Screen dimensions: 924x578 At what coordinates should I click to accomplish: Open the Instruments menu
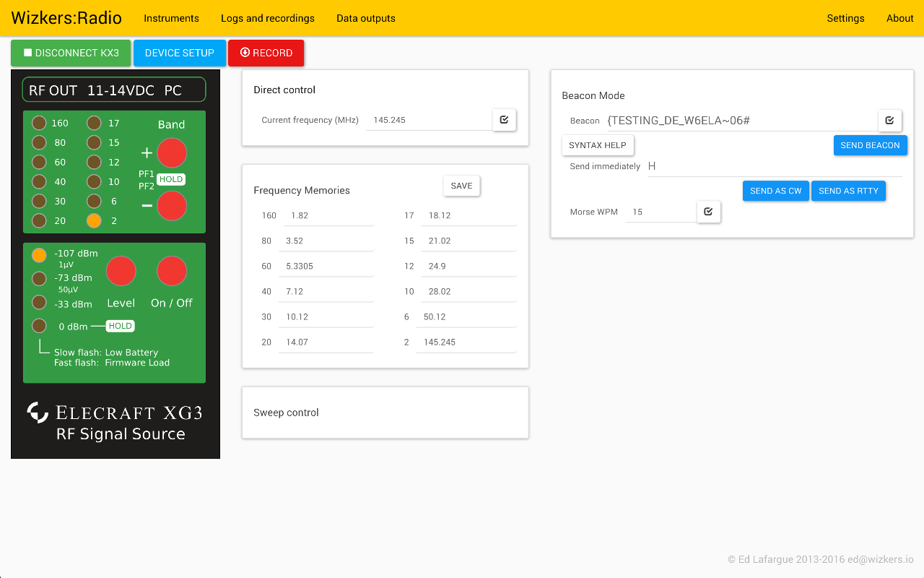(171, 18)
